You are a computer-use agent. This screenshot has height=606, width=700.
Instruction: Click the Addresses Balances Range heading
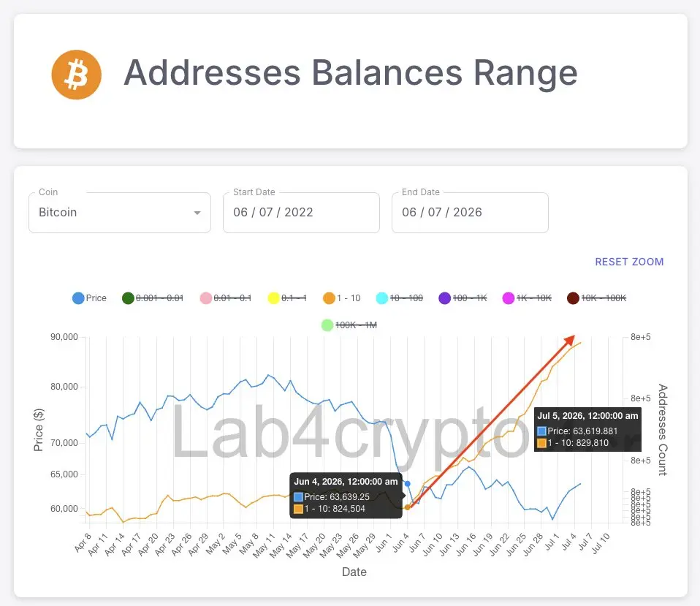tap(351, 73)
